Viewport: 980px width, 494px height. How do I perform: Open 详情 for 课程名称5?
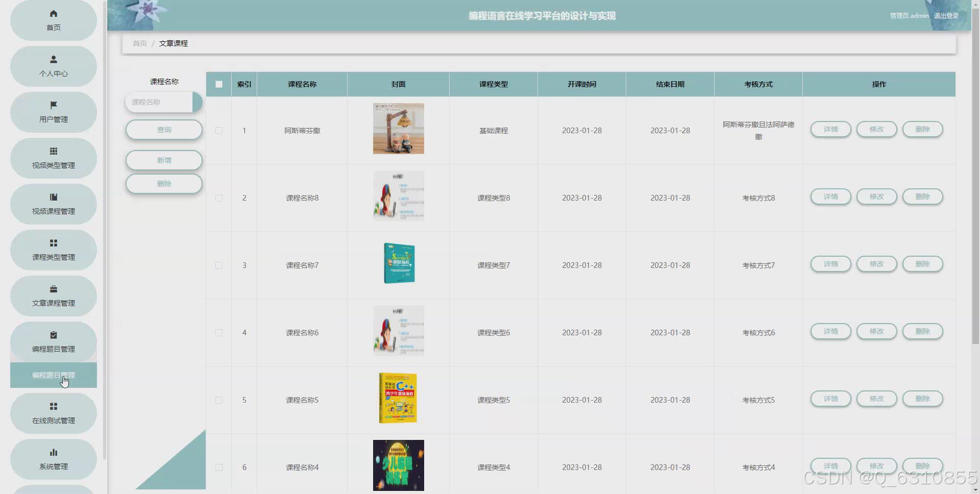830,399
